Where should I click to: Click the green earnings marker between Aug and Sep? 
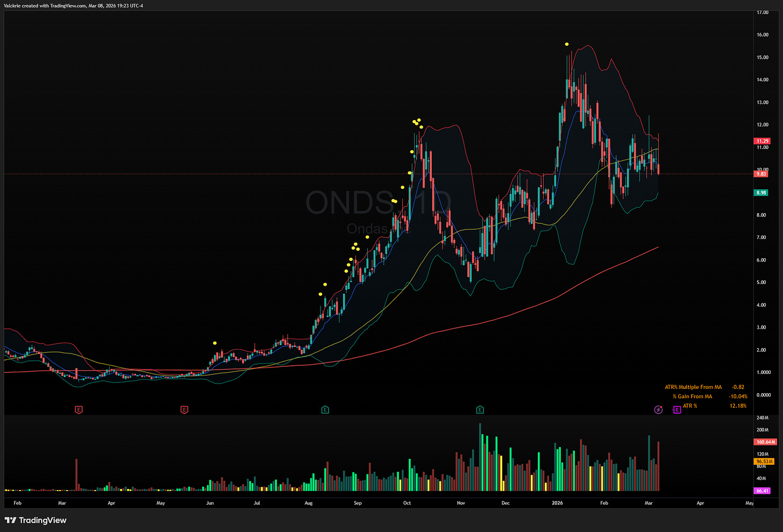(x=325, y=410)
